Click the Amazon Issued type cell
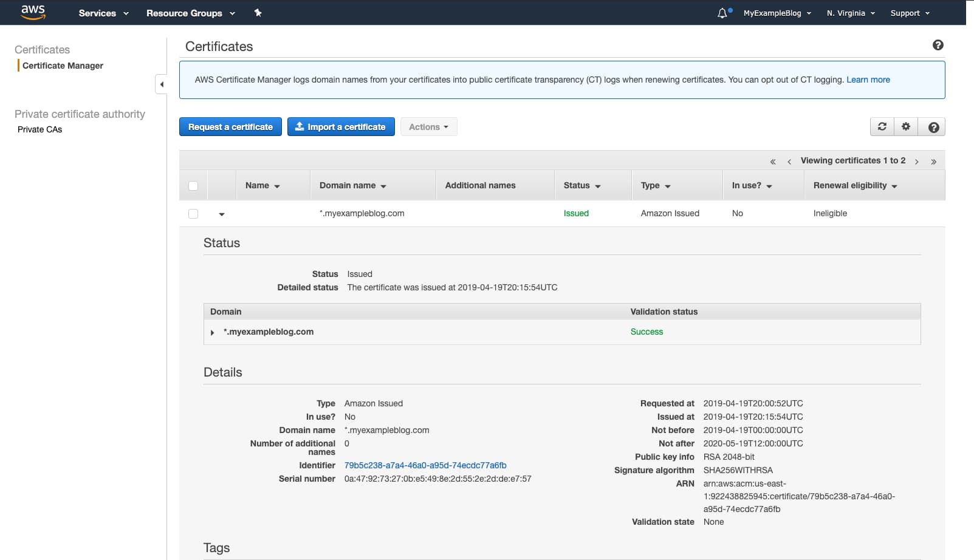This screenshot has width=974, height=560. (670, 213)
